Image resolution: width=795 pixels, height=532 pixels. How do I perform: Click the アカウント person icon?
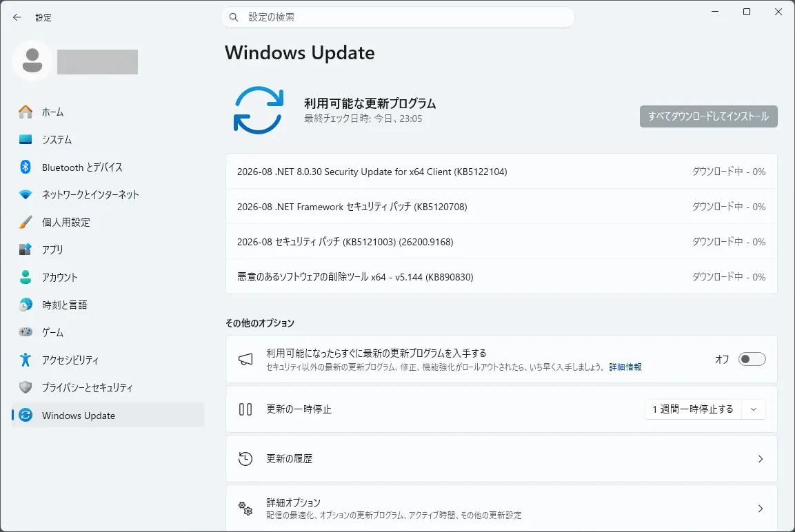pos(26,277)
